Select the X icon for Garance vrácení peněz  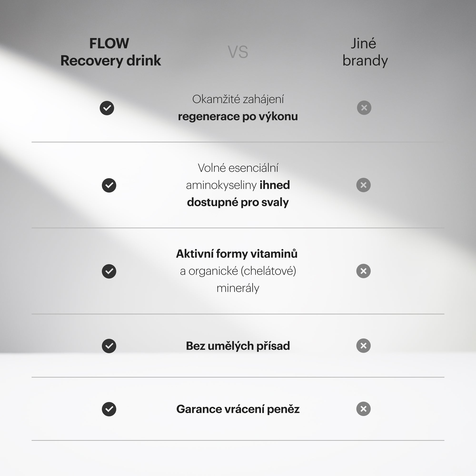coord(363,409)
